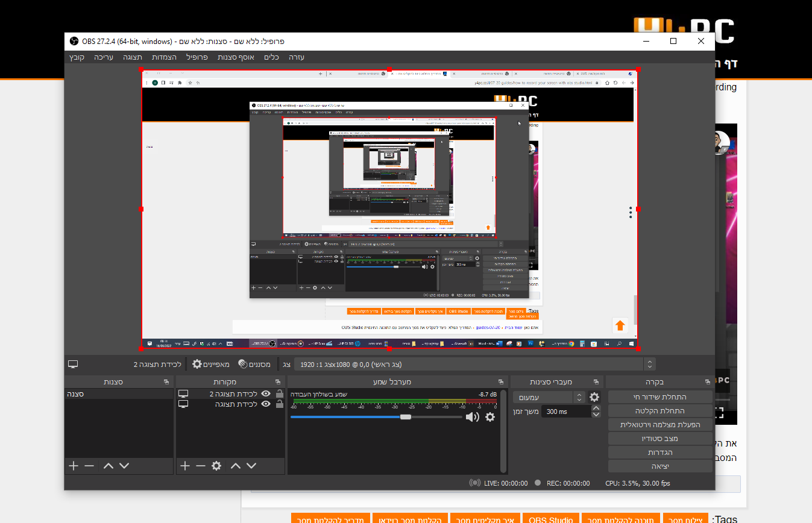Screen dimensions: 812x523
Task: Lock the לכידת תצוגה 2 source
Action: coord(279,394)
